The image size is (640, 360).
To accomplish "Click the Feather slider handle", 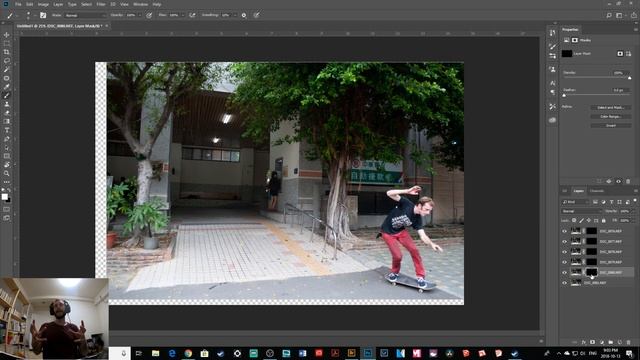I will [564, 96].
